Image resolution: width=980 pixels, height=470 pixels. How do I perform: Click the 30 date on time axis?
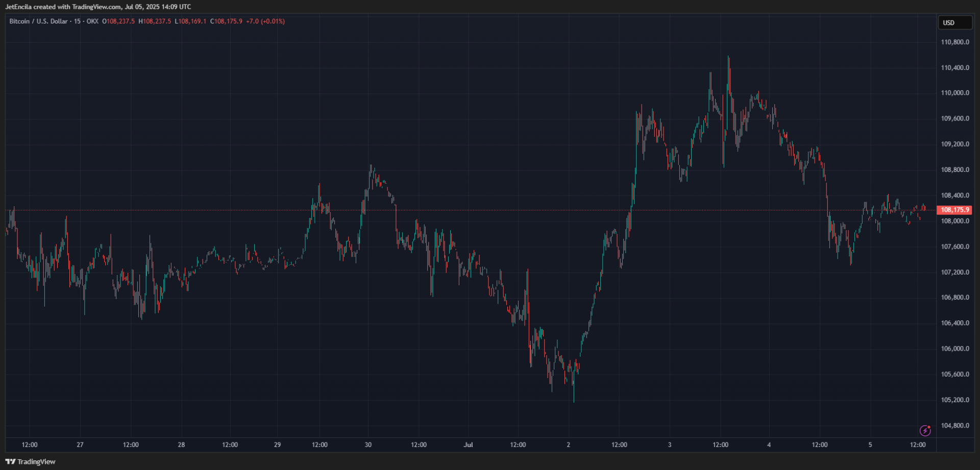coord(368,445)
